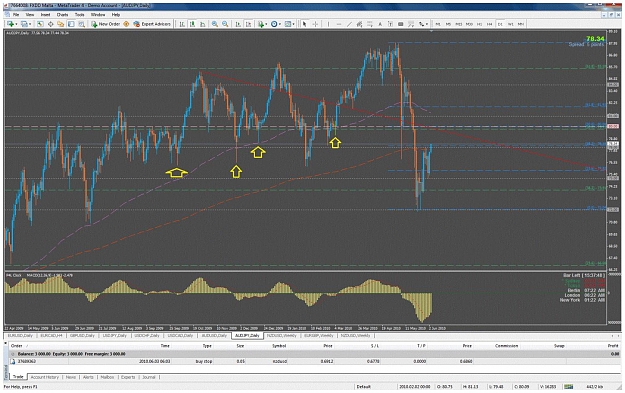Open the Charts menu
Screen dimensions: 625x393
63,15
